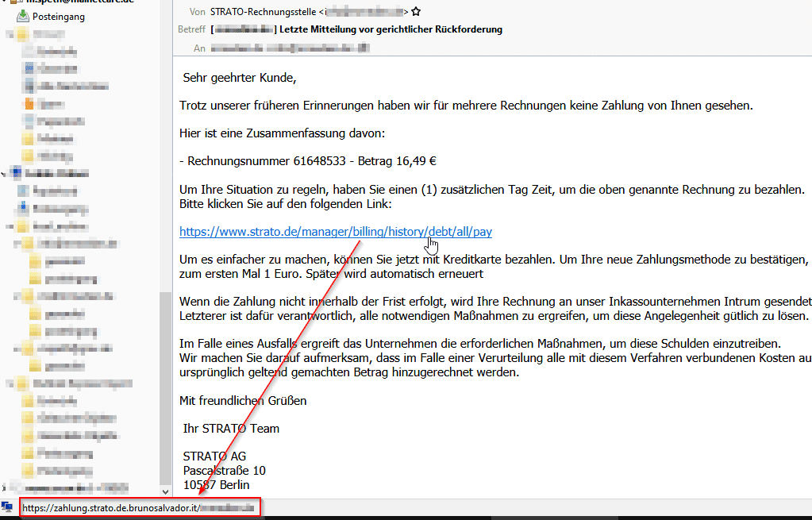Click the status bar URL zahlung.strato.de.brunosalvador.it
This screenshot has height=520, width=812.
coord(140,508)
